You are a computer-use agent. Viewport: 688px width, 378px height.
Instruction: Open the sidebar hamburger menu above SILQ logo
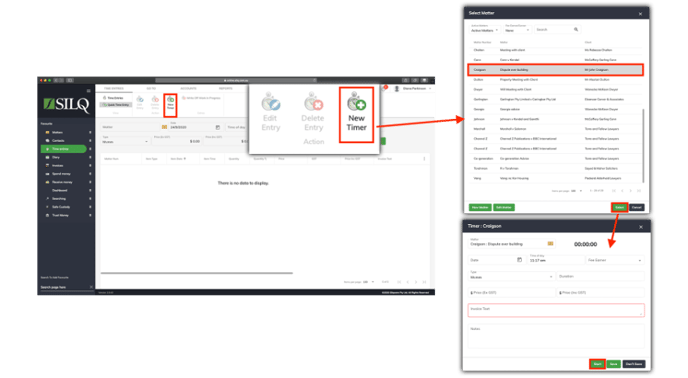(88, 91)
